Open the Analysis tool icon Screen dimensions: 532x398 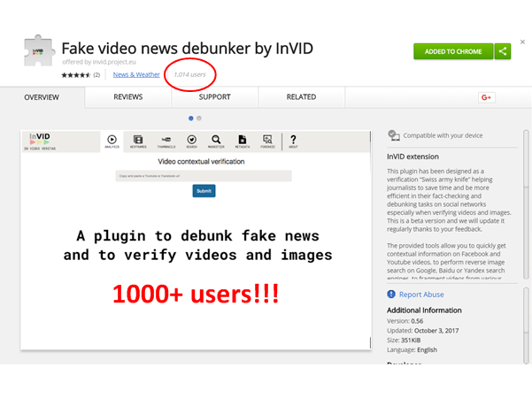(112, 142)
